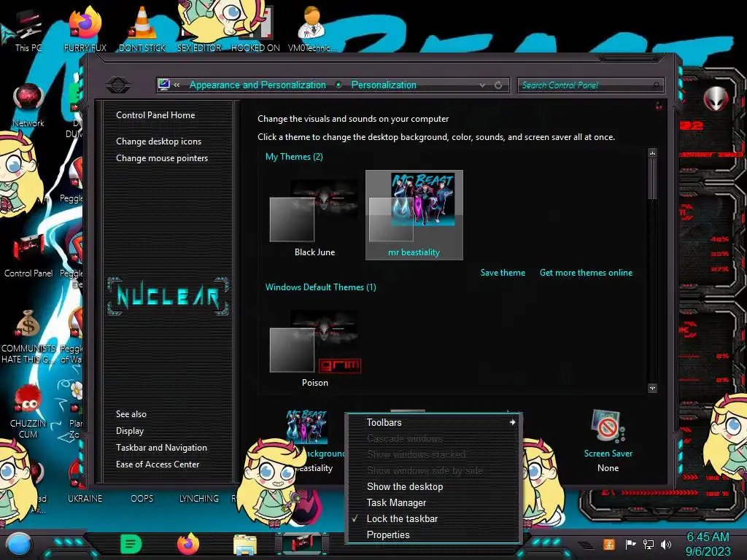Viewport: 747px width, 560px height.
Task: Open the FURRY FUX Firefox desktop shortcut
Action: [85, 28]
